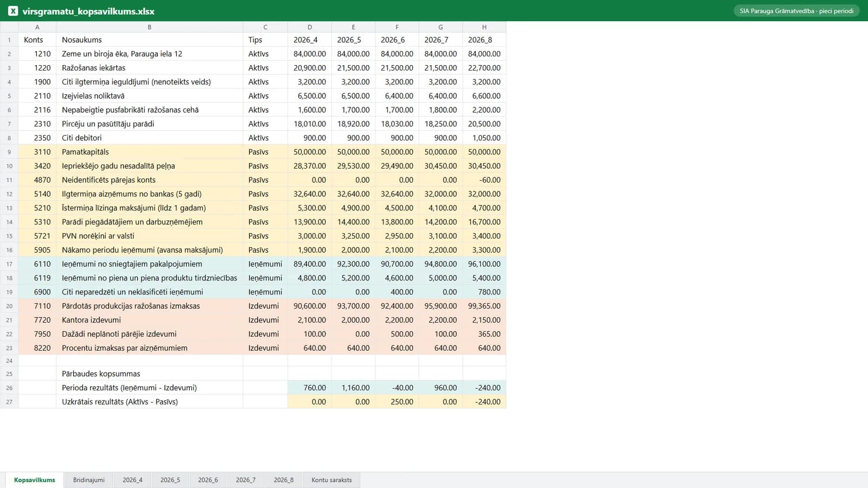Switch to the Kopsavilkums sheet tab
This screenshot has height=488, width=868.
(x=35, y=480)
